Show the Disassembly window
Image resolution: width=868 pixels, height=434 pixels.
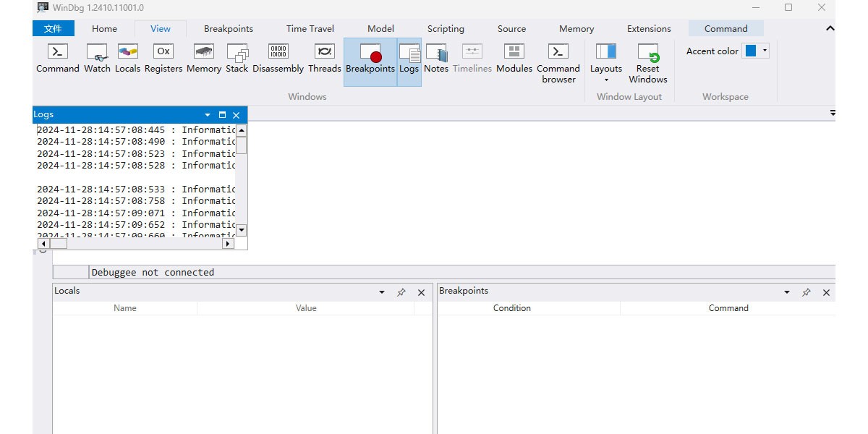278,58
